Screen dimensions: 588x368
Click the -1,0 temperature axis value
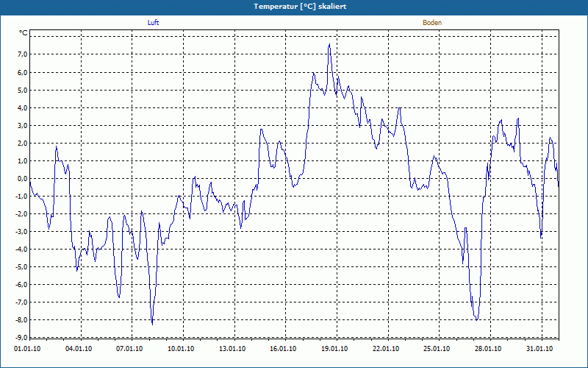21,196
